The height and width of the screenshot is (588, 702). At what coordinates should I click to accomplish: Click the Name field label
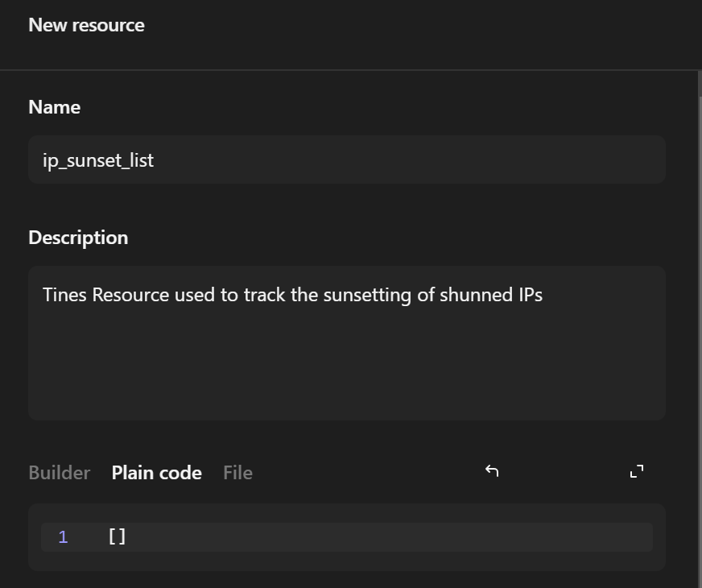54,107
